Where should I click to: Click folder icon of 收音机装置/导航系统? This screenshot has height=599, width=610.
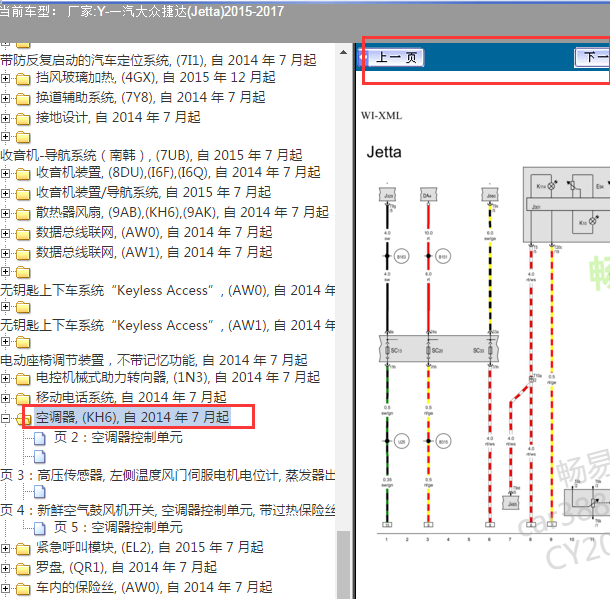point(23,194)
